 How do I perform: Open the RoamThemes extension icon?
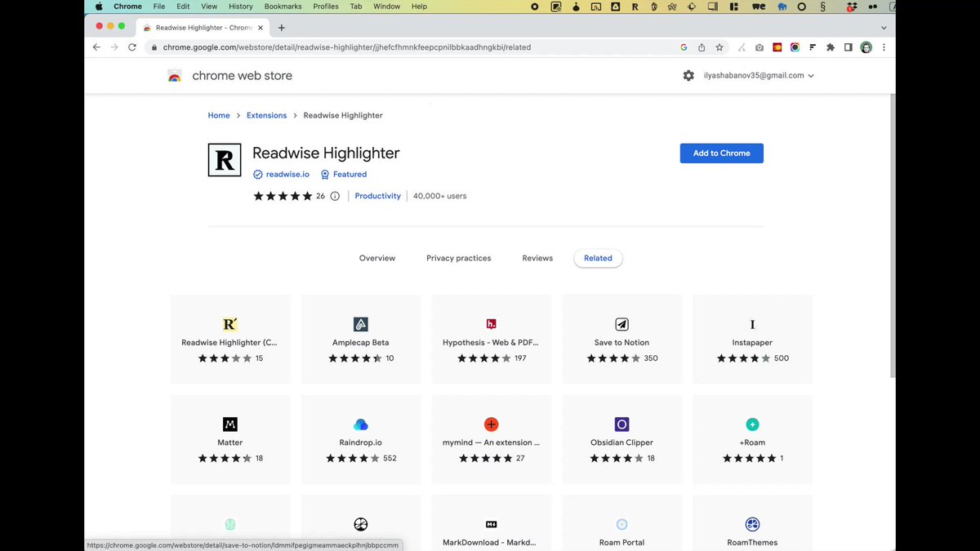(752, 524)
